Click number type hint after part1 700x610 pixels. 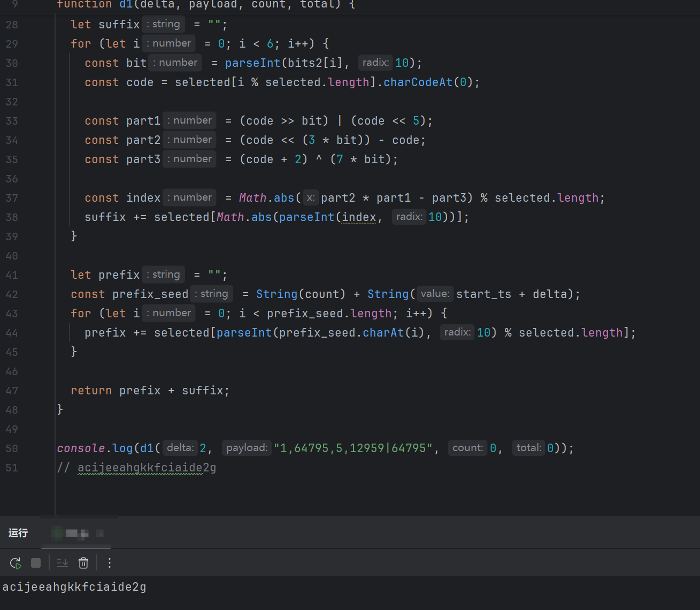click(190, 120)
